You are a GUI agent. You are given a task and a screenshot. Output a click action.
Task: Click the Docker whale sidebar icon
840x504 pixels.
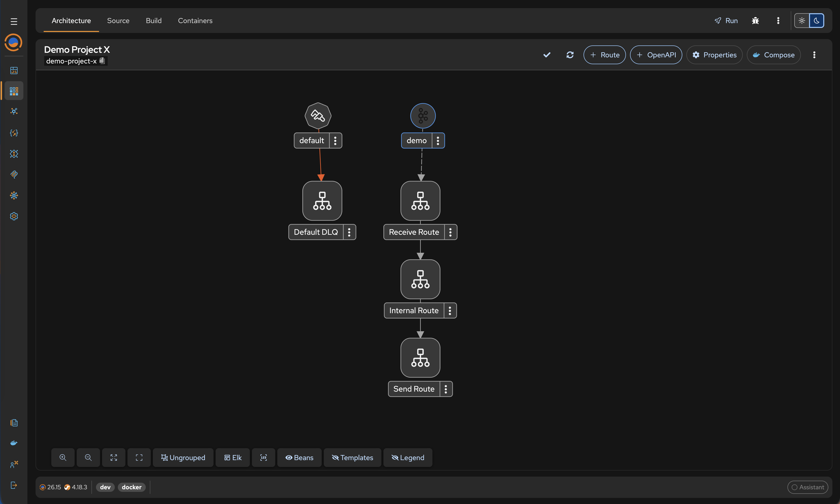pos(14,443)
